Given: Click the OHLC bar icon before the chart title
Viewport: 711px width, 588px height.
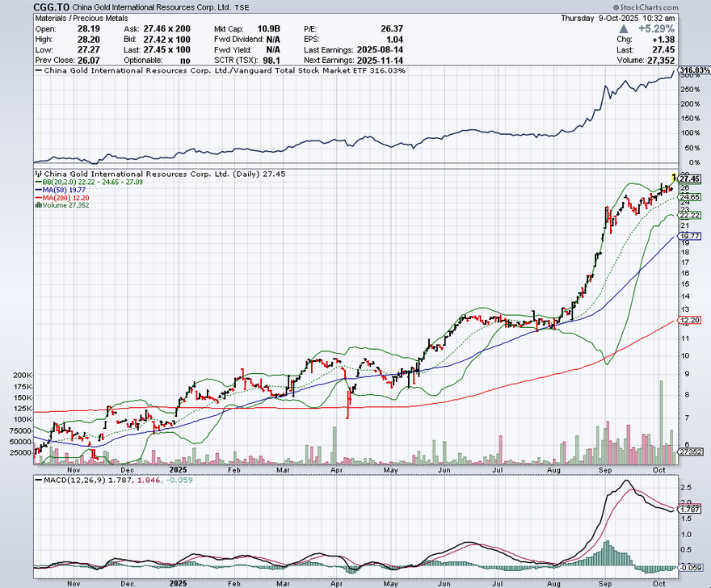Looking at the screenshot, I should tap(37, 174).
